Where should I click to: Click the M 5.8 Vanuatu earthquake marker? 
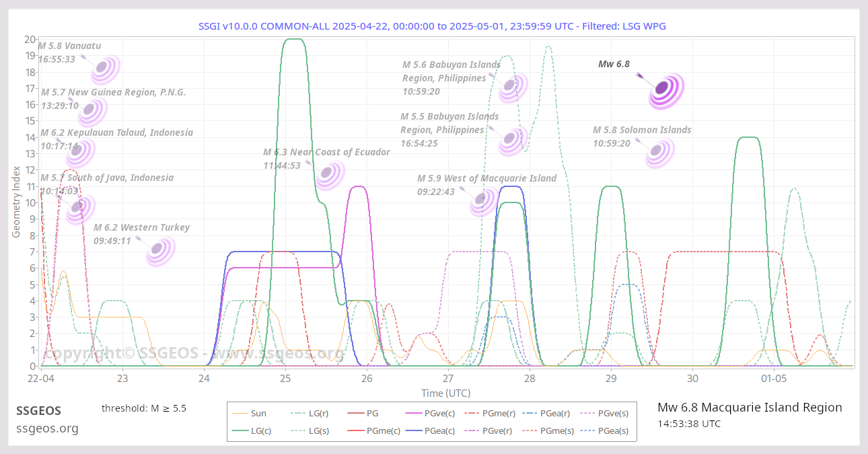click(x=104, y=67)
